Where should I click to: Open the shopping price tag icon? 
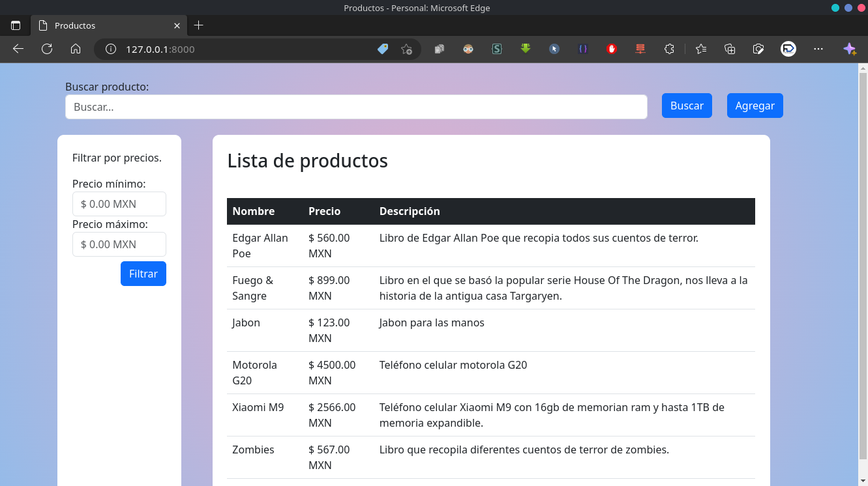[x=383, y=49]
